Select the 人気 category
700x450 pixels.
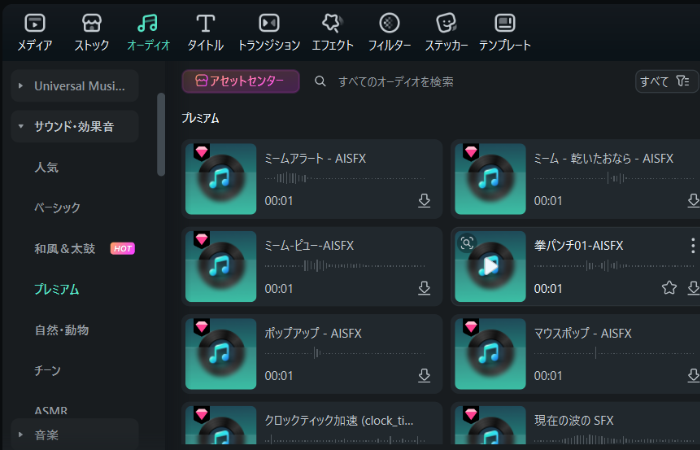46,167
